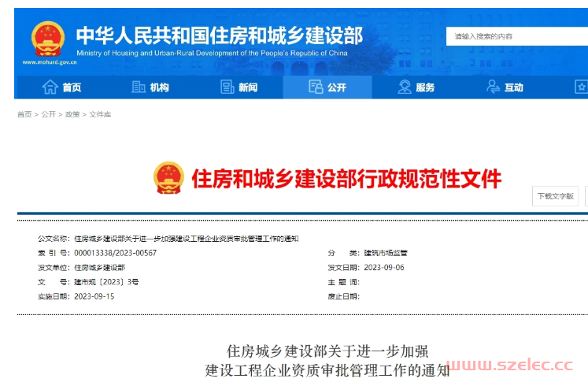Click the person icon beside 服务

(405, 87)
